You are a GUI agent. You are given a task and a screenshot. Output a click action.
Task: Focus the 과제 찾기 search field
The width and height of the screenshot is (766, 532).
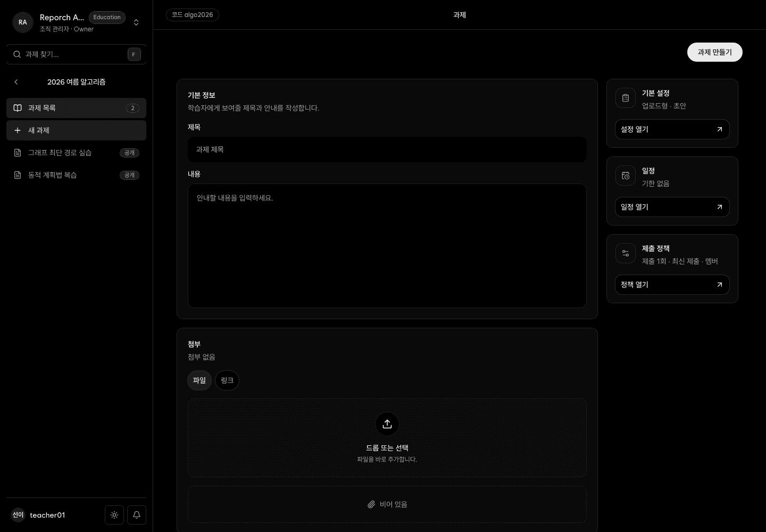coord(76,54)
